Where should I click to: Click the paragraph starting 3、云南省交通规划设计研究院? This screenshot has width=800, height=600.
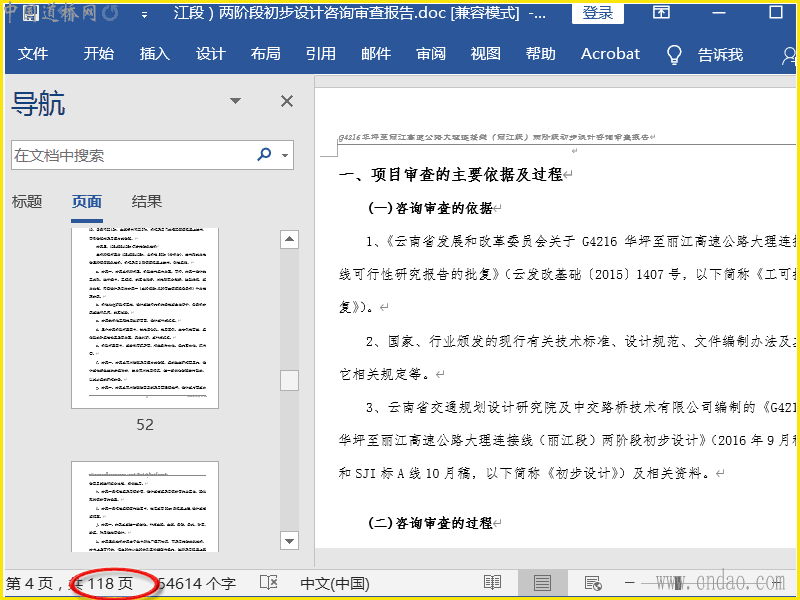coord(566,440)
